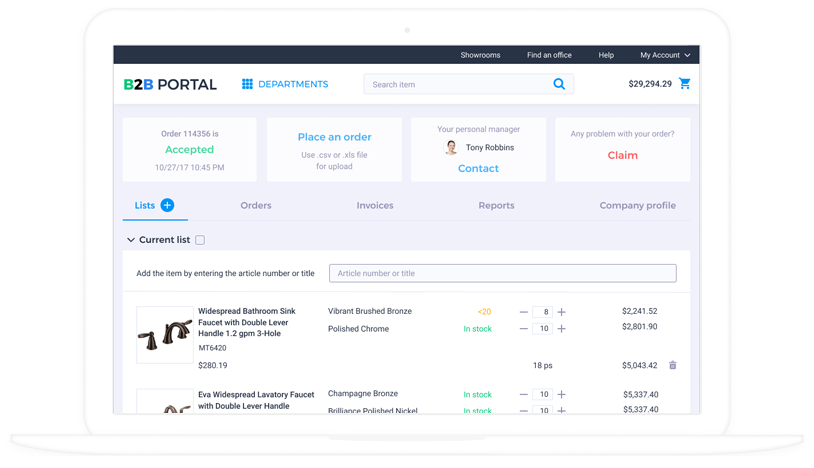Decrease Champagne Bronze quantity
The image size is (814, 468).
pyautogui.click(x=523, y=394)
